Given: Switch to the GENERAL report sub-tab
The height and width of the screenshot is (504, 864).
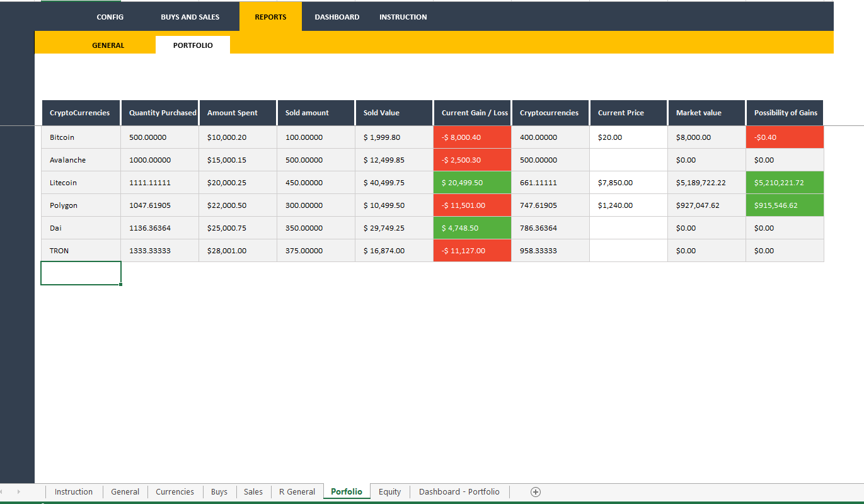Looking at the screenshot, I should click(x=108, y=45).
